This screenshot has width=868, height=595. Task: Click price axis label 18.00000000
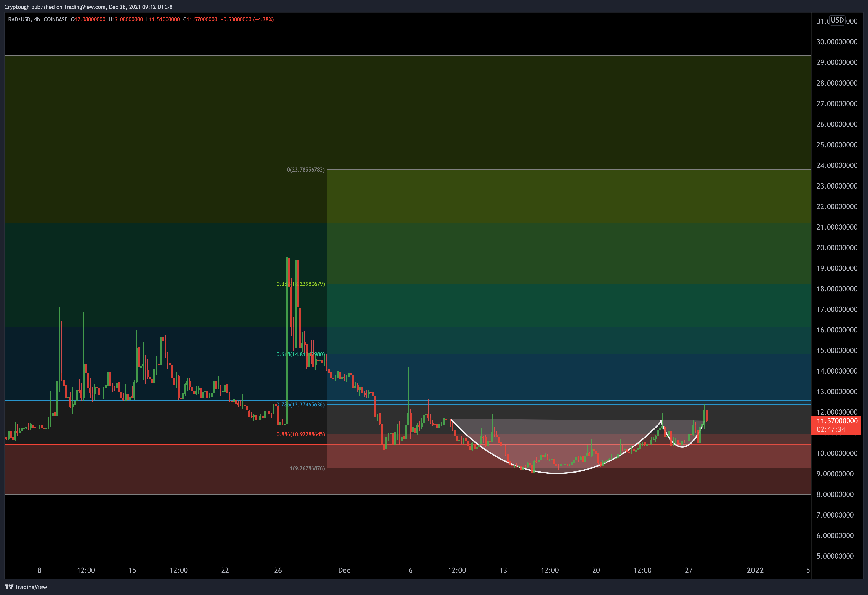click(837, 289)
